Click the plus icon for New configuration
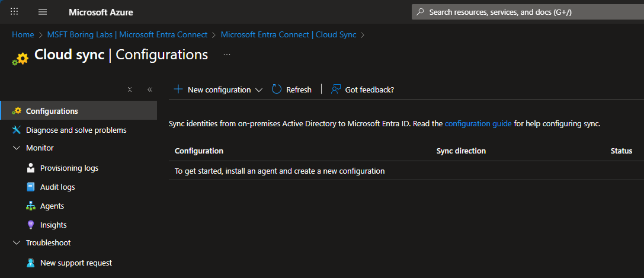The height and width of the screenshot is (278, 644). click(178, 89)
